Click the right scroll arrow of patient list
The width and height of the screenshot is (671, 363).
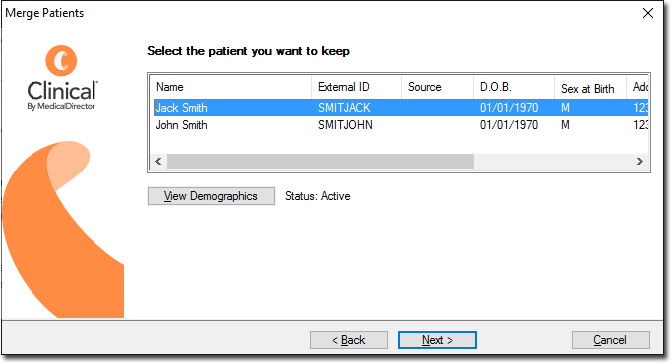(639, 161)
